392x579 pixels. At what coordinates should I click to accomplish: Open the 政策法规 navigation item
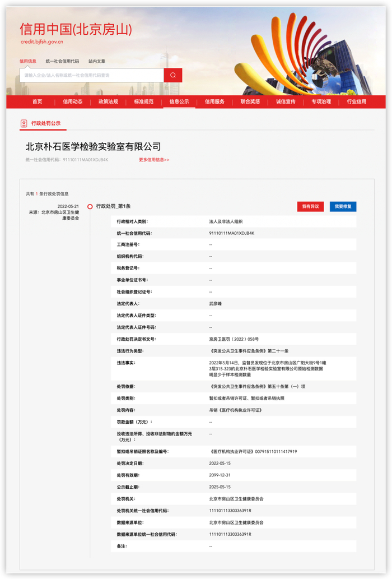coord(108,101)
